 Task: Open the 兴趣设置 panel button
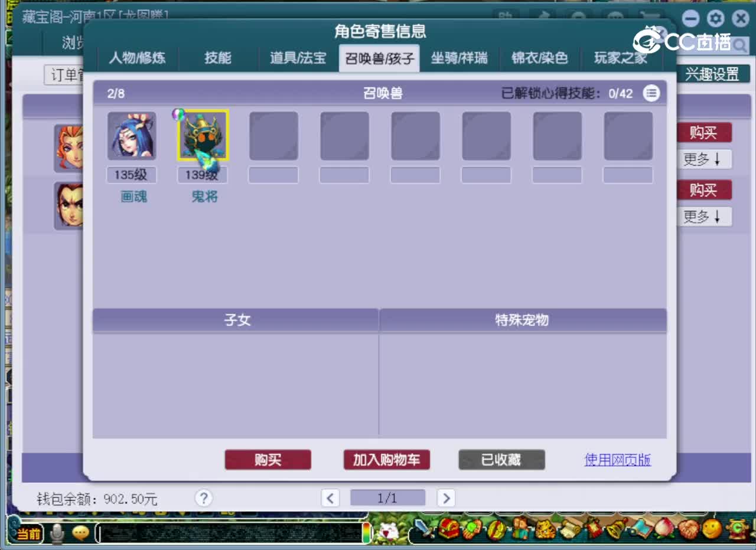pos(713,73)
